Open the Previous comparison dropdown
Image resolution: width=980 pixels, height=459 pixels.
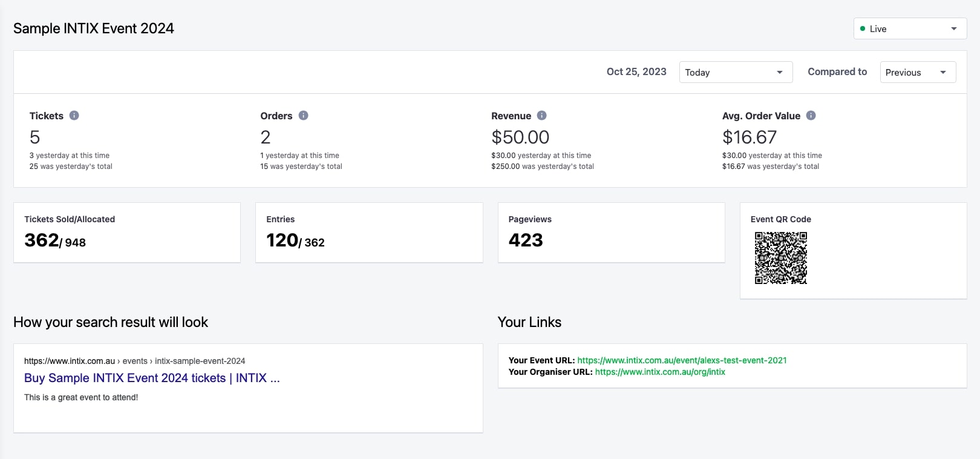pyautogui.click(x=917, y=72)
